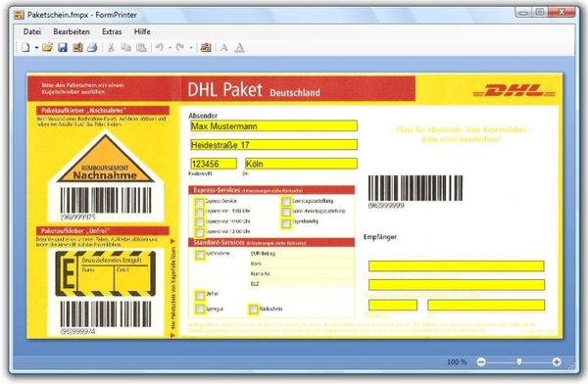Click the printer icon in the toolbar
588x384 pixels.
[x=93, y=48]
